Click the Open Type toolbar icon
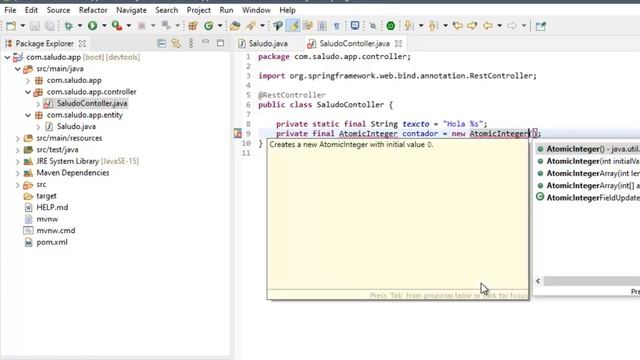The image size is (640, 360). [x=235, y=26]
